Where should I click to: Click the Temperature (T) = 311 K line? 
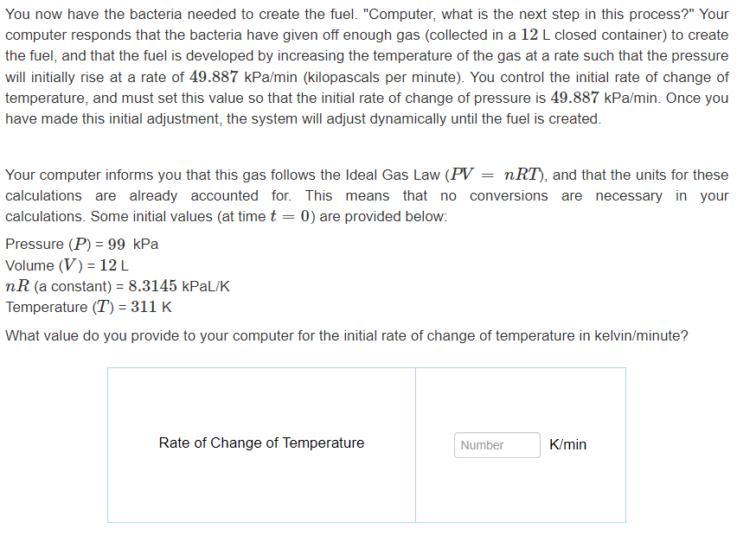88,307
